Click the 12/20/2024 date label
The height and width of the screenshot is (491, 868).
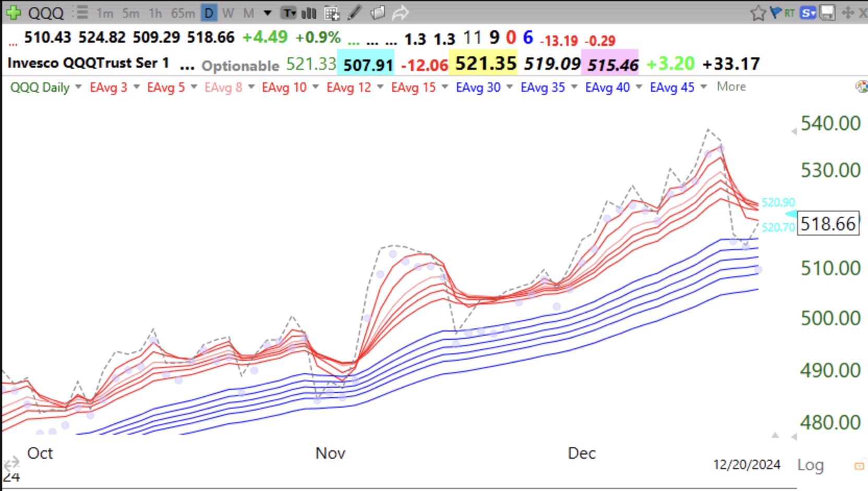point(746,464)
